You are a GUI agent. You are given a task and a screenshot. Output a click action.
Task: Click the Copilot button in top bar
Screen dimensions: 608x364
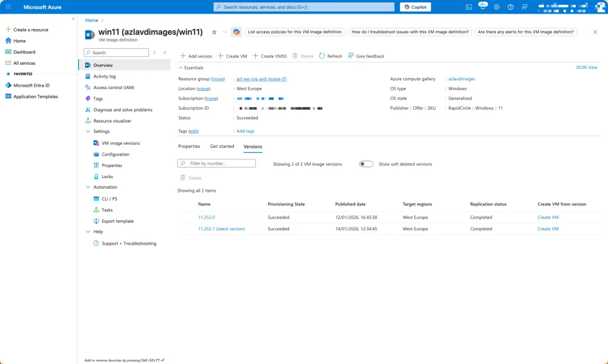(x=415, y=7)
